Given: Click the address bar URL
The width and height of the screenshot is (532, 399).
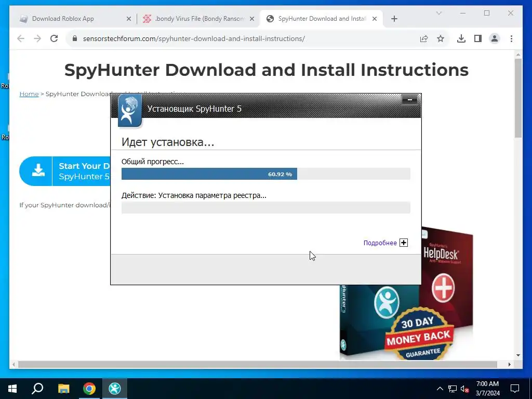Looking at the screenshot, I should click(194, 38).
